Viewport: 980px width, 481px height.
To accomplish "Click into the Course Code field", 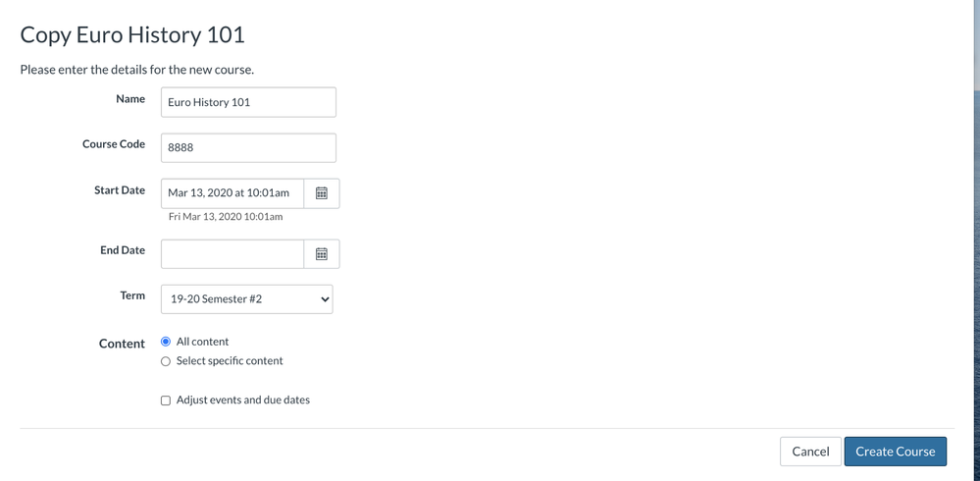I will point(248,148).
